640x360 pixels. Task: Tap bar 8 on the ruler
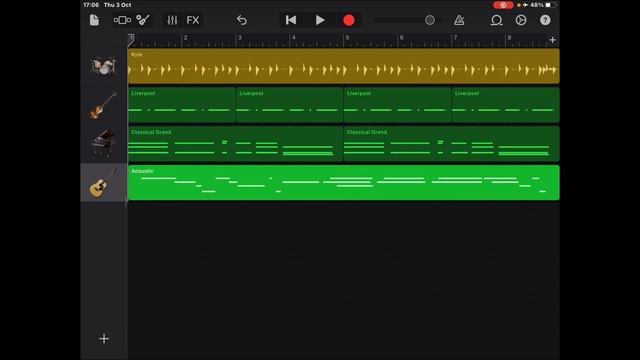click(509, 38)
